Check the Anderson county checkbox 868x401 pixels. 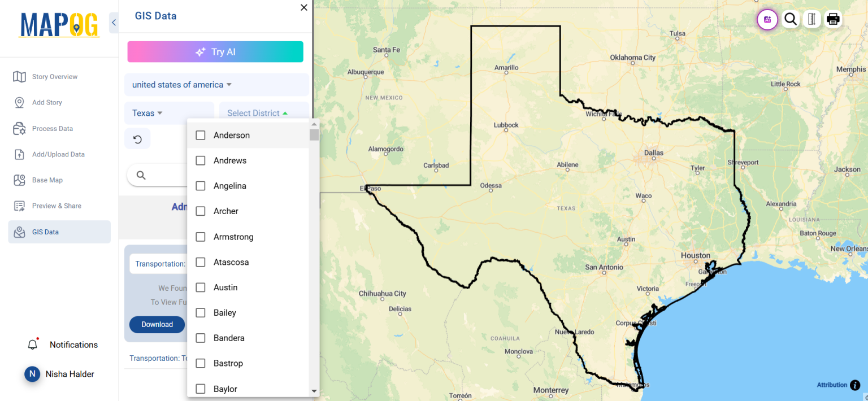[x=200, y=135]
